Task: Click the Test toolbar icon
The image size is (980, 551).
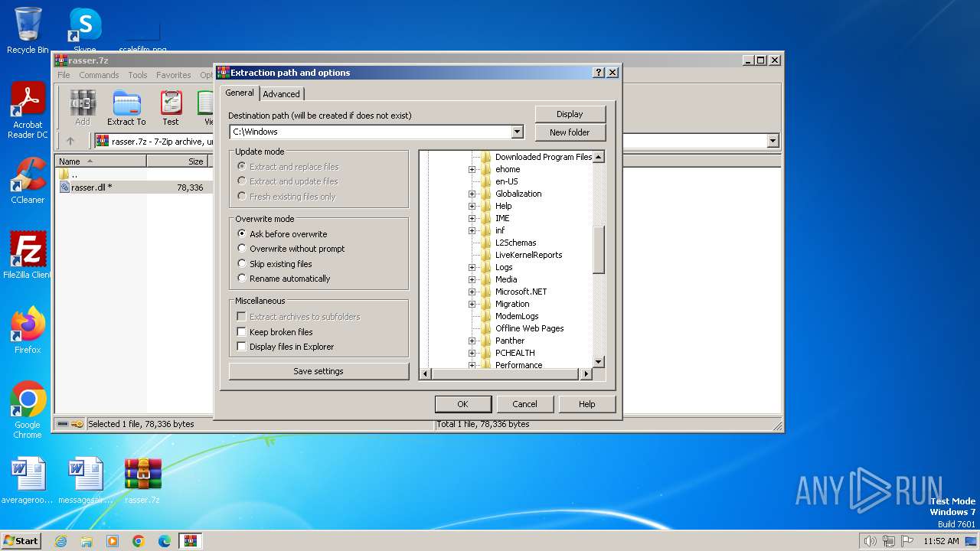Action: [x=171, y=108]
